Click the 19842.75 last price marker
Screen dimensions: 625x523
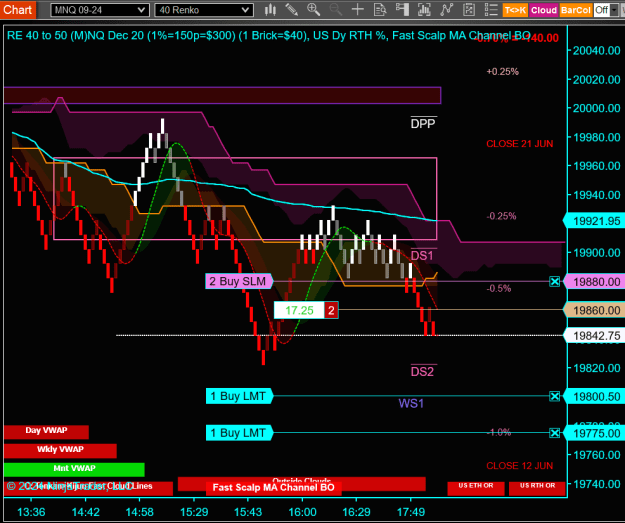(594, 336)
